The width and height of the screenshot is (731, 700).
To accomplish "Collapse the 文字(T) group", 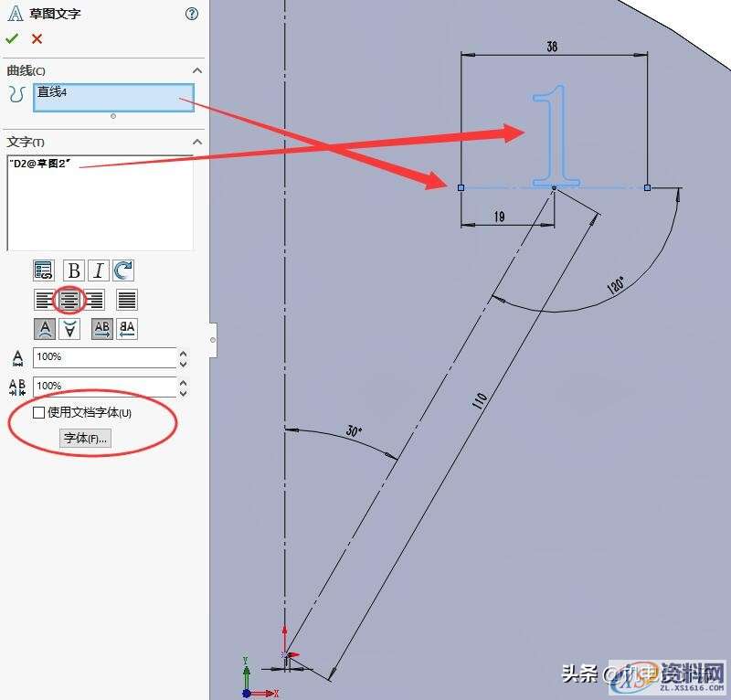I will click(x=195, y=142).
